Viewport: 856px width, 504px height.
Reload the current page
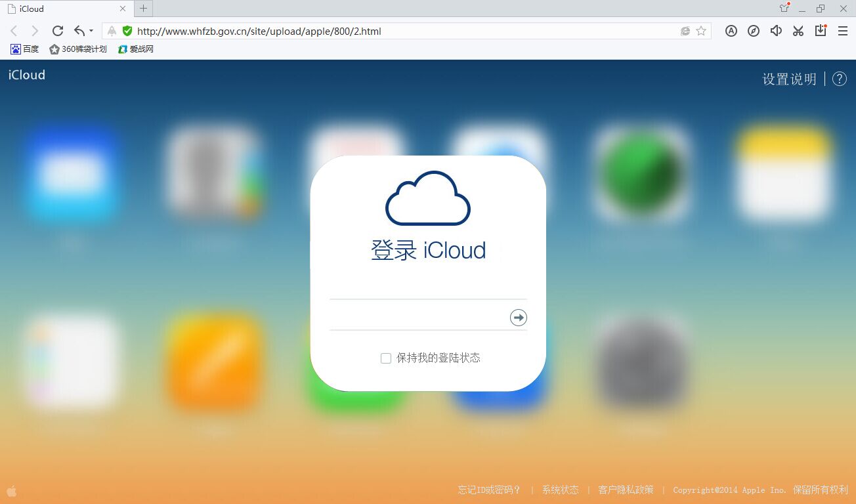[57, 31]
